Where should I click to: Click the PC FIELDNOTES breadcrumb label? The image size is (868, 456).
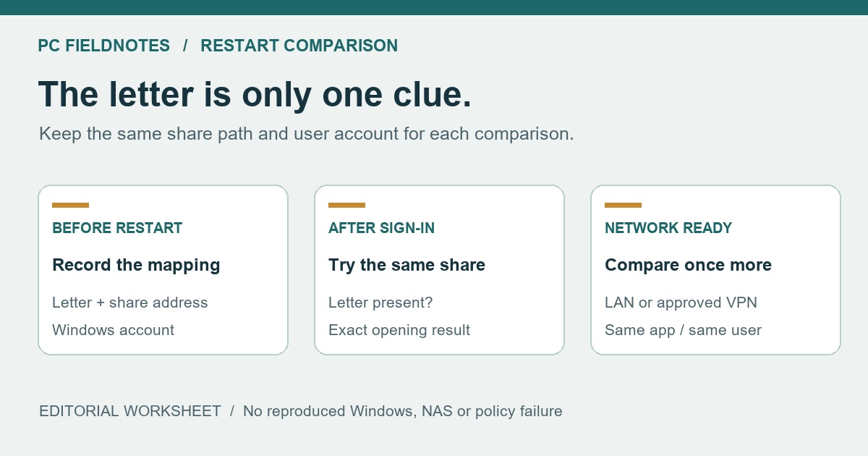(104, 46)
